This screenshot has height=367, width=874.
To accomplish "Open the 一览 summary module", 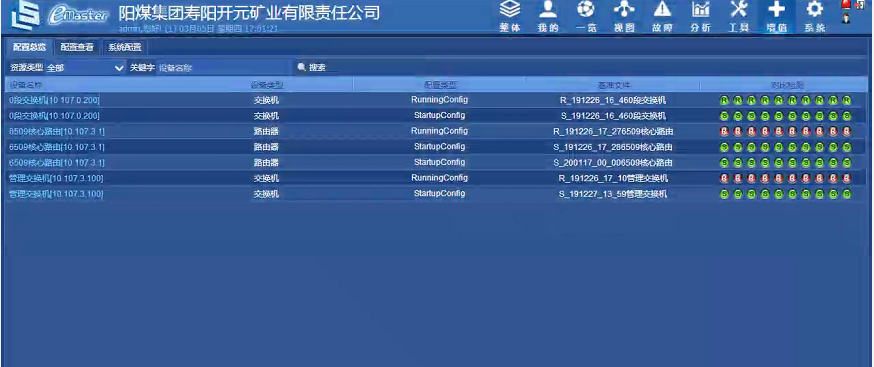I will [x=586, y=17].
